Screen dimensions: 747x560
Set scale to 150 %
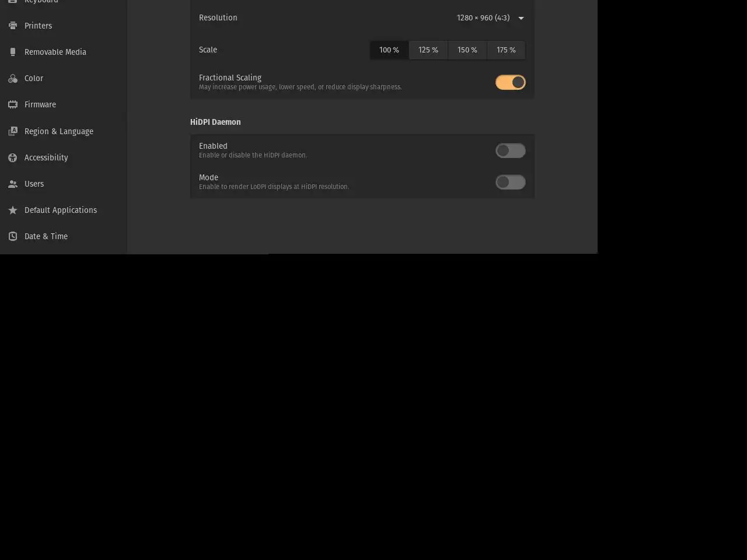coord(467,50)
